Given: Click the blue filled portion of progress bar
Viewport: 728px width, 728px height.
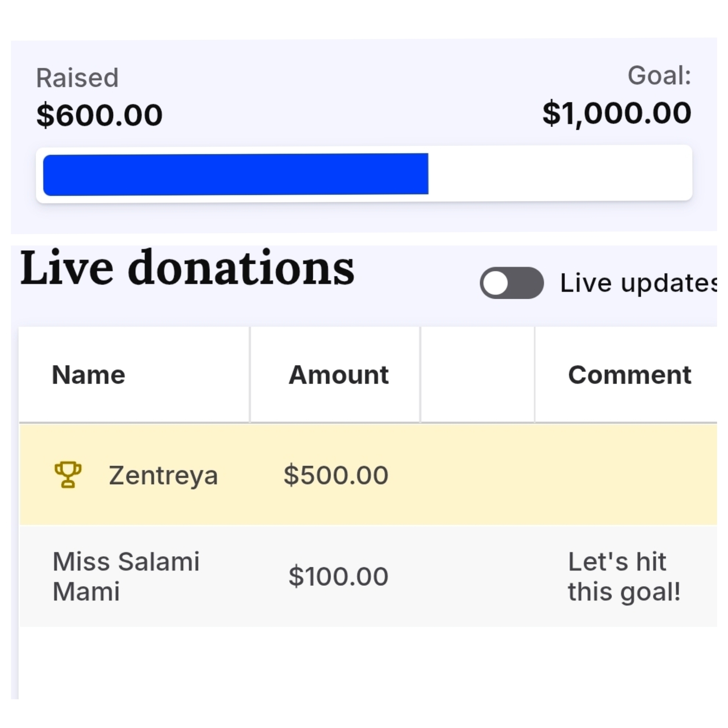Looking at the screenshot, I should (235, 174).
